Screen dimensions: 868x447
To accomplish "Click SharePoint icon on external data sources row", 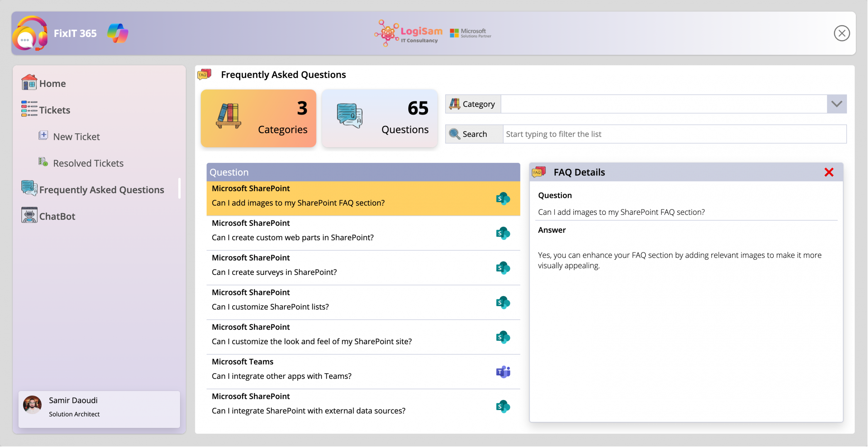I will click(x=503, y=406).
